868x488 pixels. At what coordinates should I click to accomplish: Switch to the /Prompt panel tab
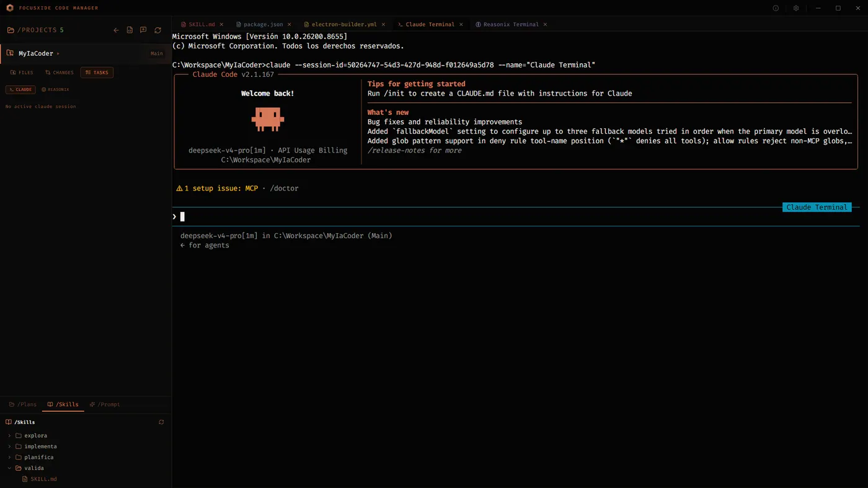[105, 404]
